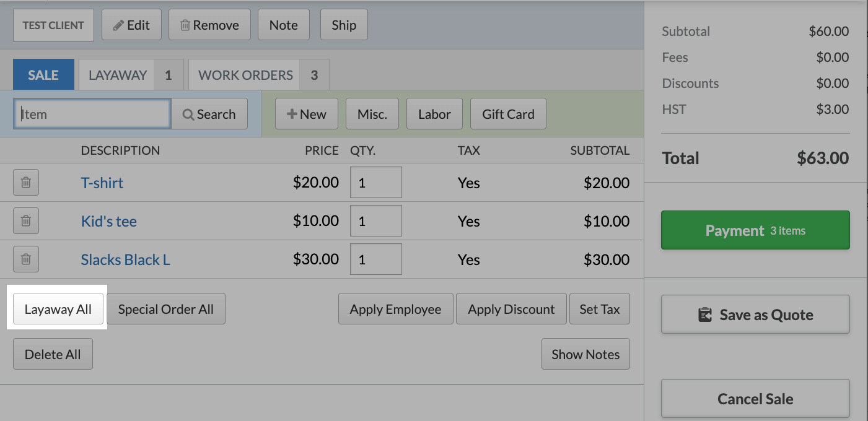This screenshot has width=868, height=421.
Task: Click the Subtotal amount $60.00 in summary
Action: click(829, 32)
